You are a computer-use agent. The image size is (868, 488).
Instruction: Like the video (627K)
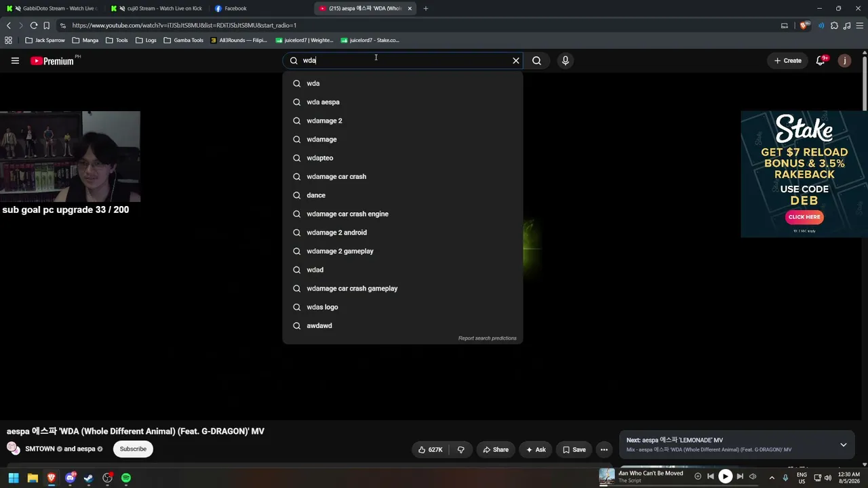point(431,449)
